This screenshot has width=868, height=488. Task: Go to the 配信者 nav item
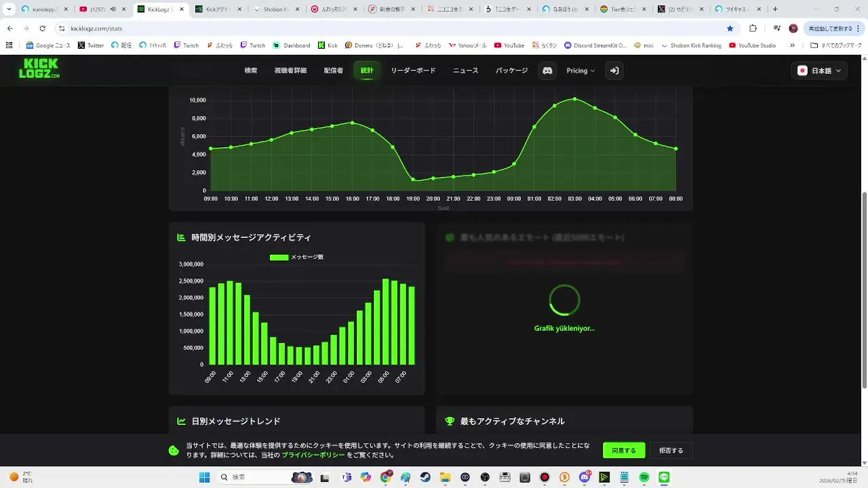tap(333, 70)
